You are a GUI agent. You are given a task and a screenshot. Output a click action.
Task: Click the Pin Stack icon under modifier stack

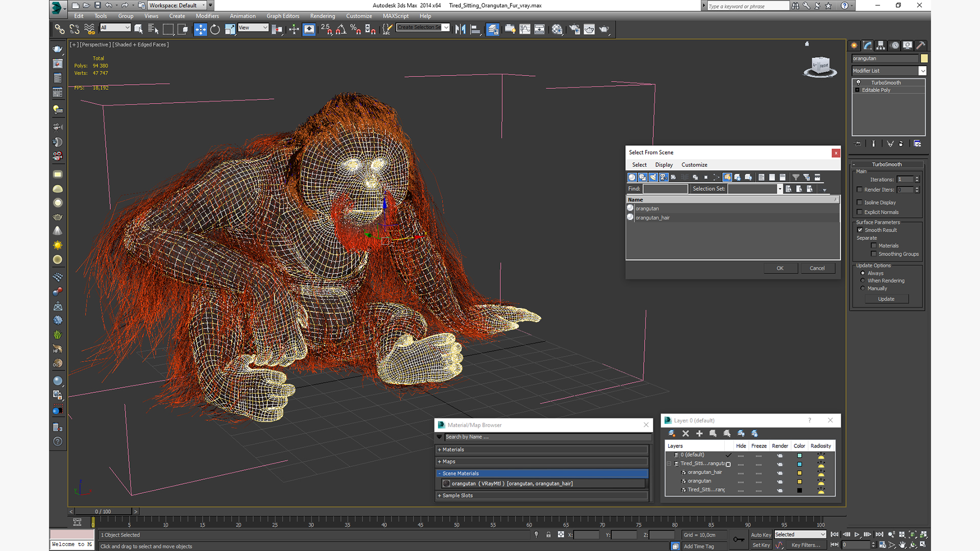(x=858, y=144)
